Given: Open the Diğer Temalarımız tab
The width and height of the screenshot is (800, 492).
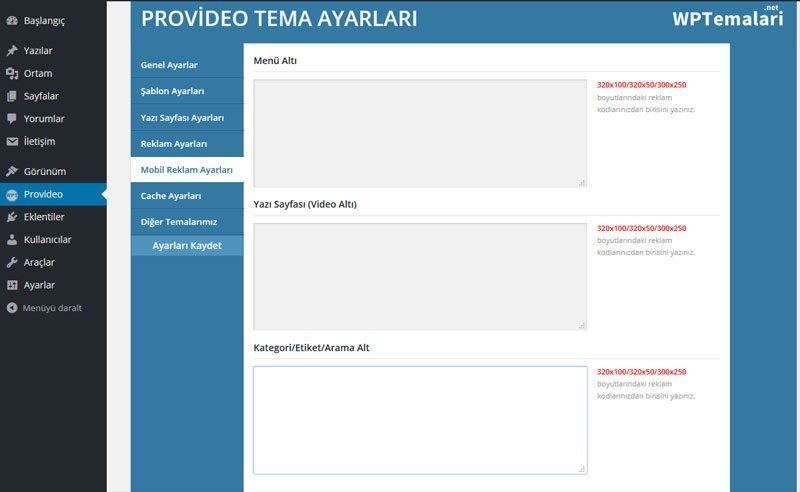Looking at the screenshot, I should 187,222.
